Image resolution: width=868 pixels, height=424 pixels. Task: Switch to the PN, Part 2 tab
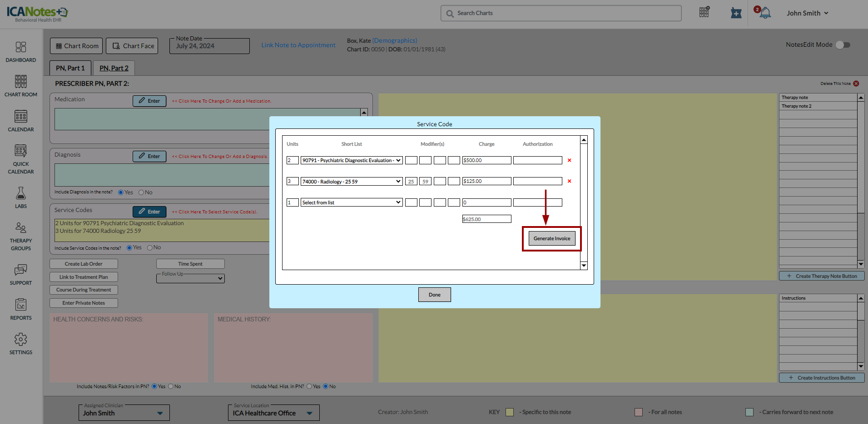pyautogui.click(x=114, y=68)
